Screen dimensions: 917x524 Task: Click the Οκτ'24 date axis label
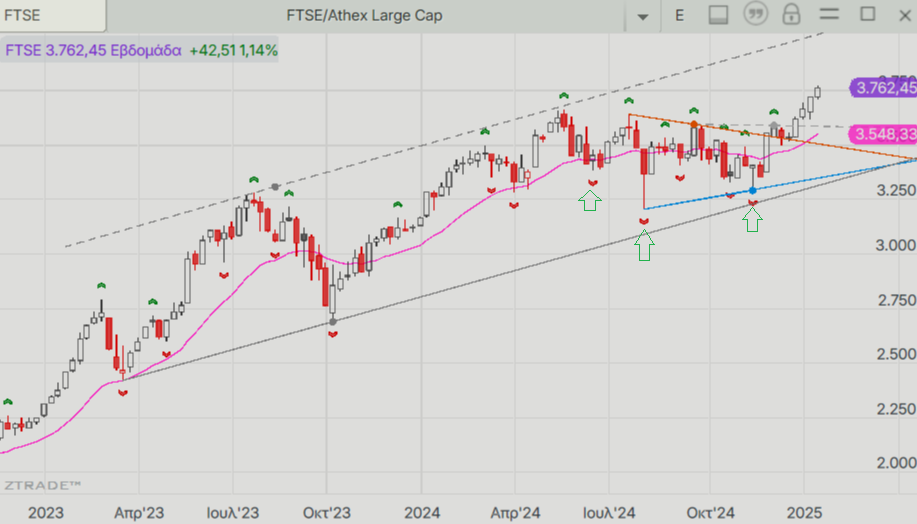click(x=711, y=513)
